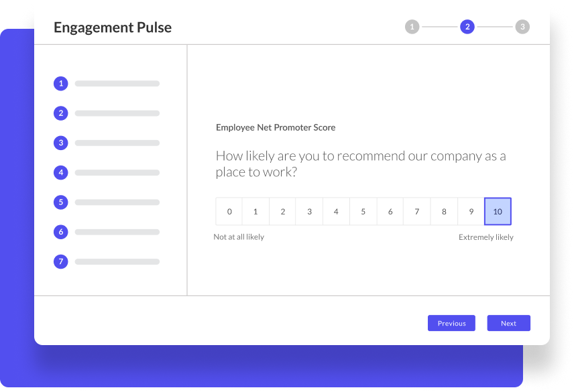Navigate to question 5 in the sidebar

click(60, 202)
